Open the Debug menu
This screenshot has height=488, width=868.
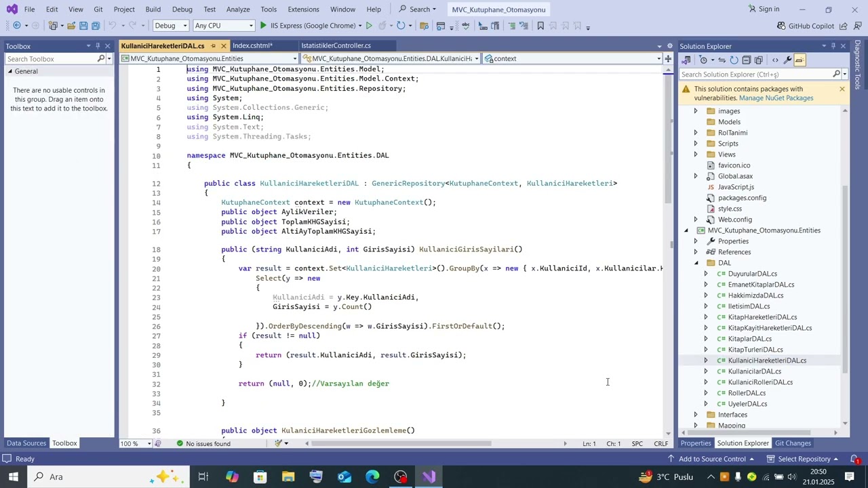(182, 9)
